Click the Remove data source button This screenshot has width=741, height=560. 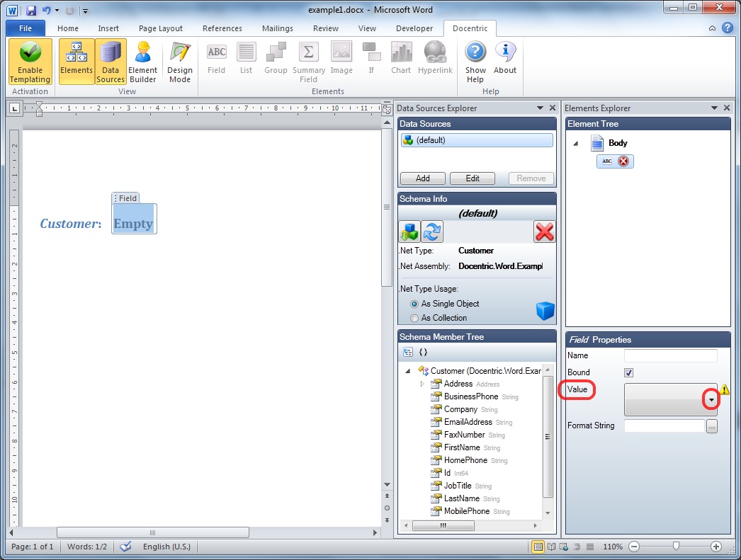(531, 178)
